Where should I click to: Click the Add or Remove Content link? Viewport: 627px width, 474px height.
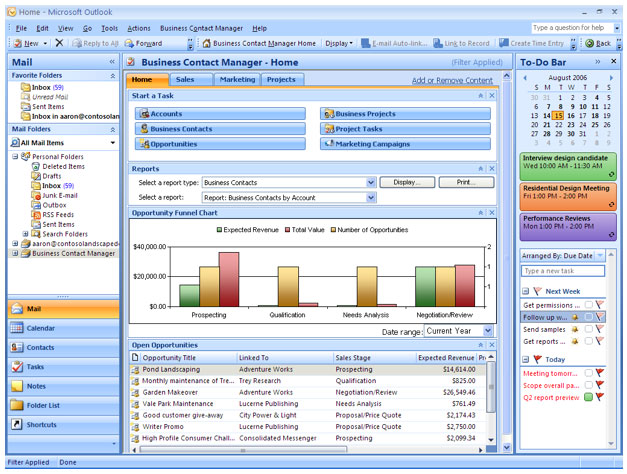click(452, 80)
